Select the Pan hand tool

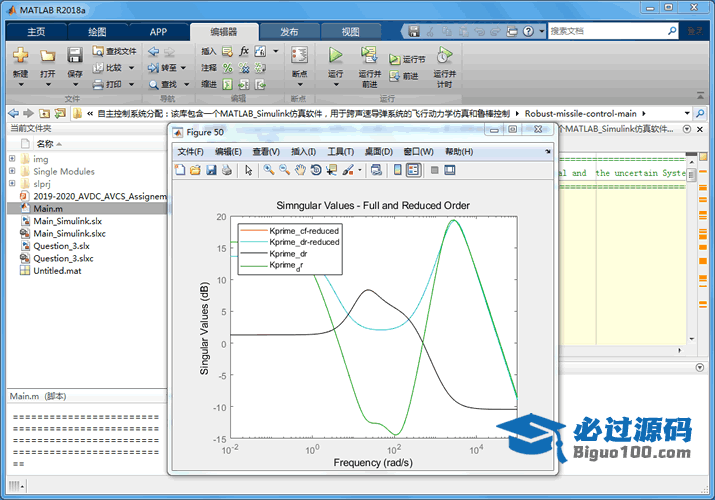(300, 170)
